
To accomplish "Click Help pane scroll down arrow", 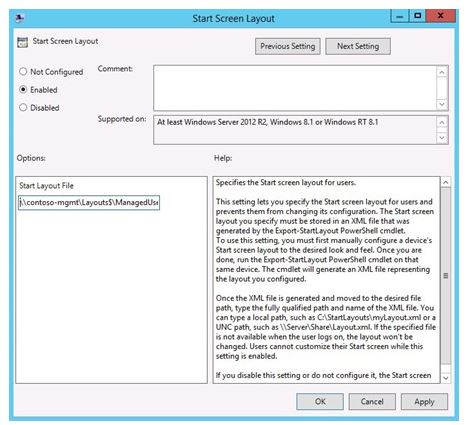I will (446, 378).
